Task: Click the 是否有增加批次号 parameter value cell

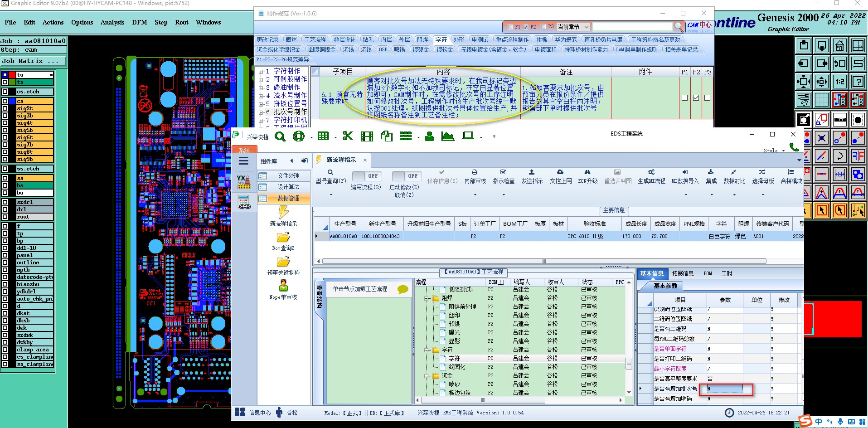Action: pos(725,389)
